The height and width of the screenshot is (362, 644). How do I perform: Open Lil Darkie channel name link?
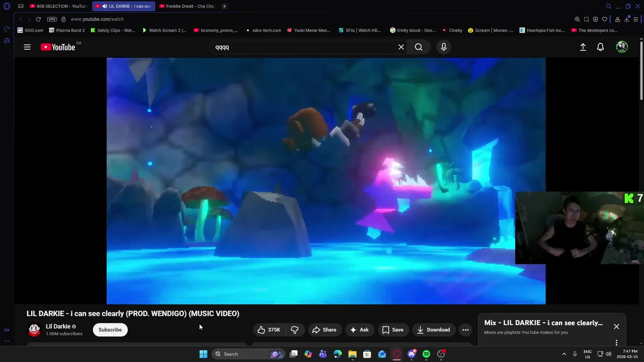tap(58, 326)
